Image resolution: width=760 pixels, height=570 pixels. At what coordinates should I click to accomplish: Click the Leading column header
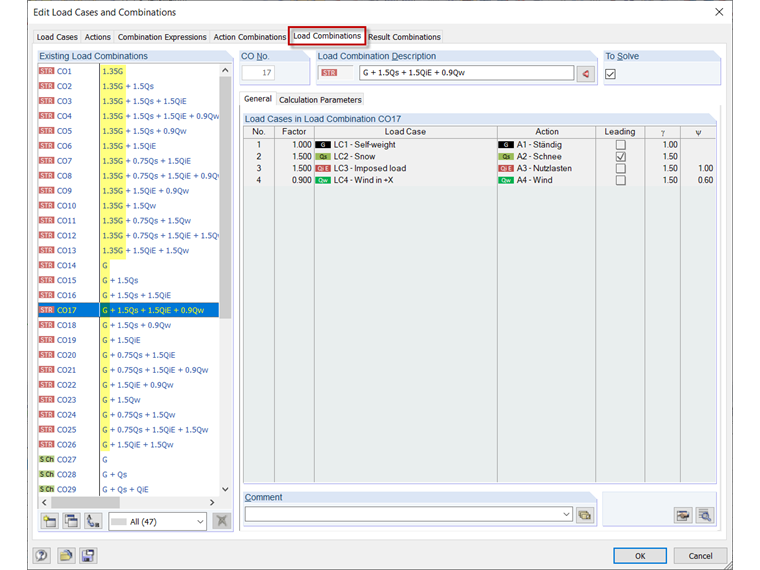tap(620, 132)
